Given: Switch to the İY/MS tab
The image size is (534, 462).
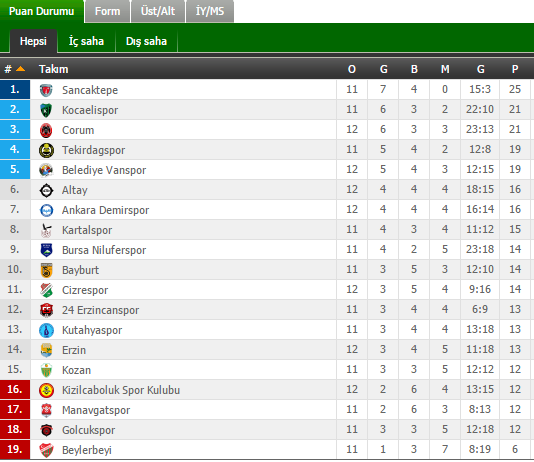Looking at the screenshot, I should [x=210, y=11].
